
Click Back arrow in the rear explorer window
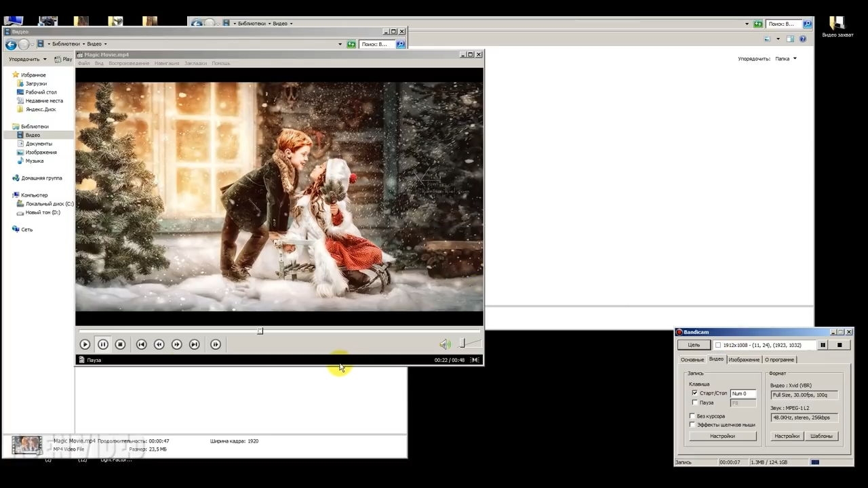click(x=197, y=24)
